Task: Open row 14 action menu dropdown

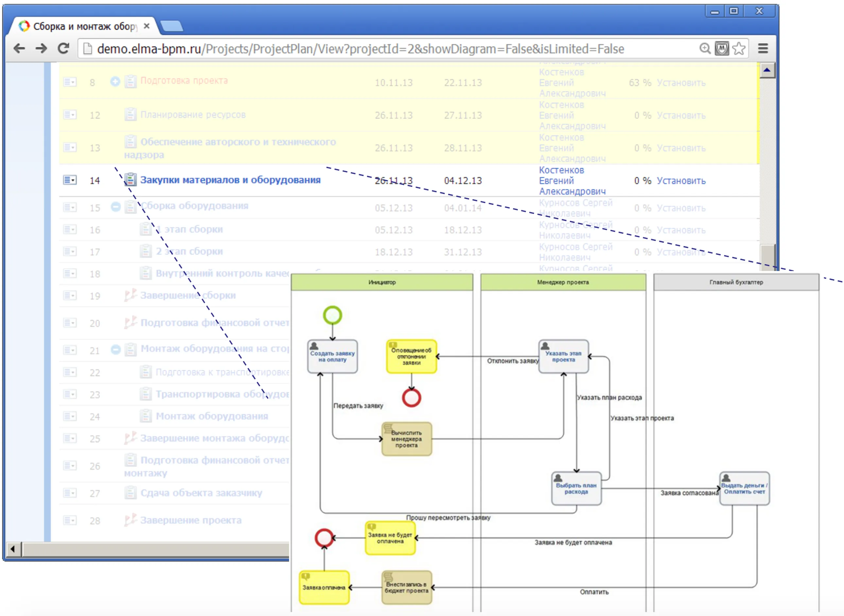Action: pos(70,180)
